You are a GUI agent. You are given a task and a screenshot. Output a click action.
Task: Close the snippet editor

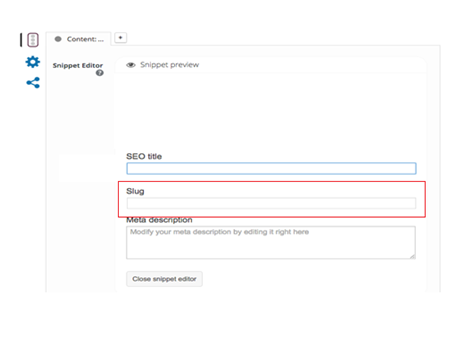164,279
